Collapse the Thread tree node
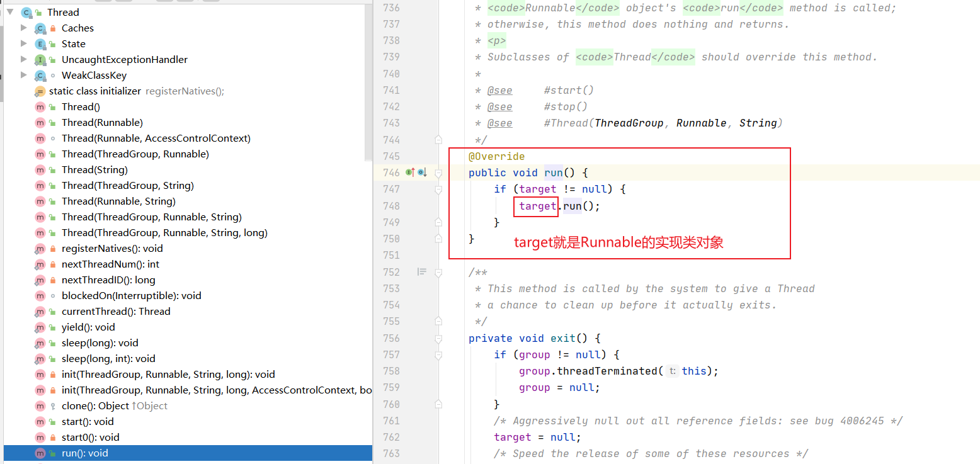Image resolution: width=980 pixels, height=464 pixels. (x=9, y=12)
